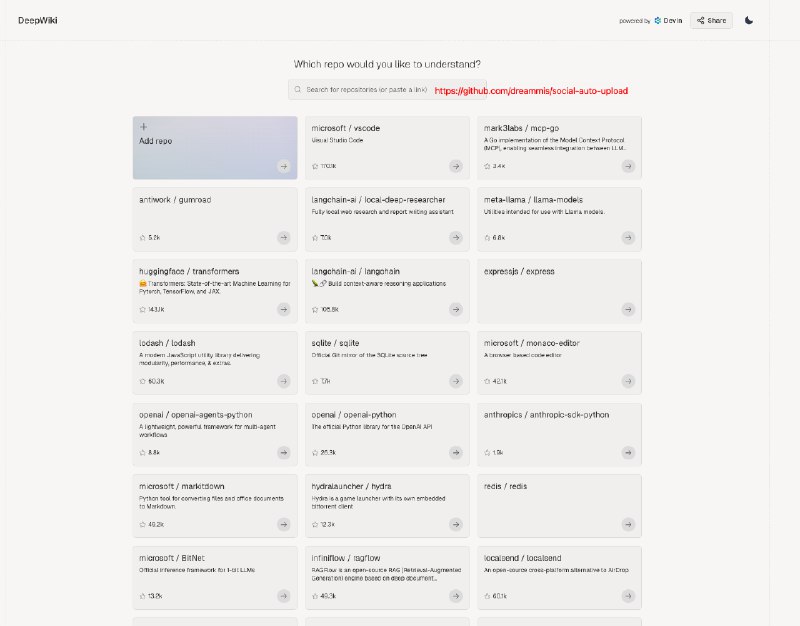This screenshot has height=626, width=800.
Task: Open arrow on huggingface / transformers card
Action: click(284, 309)
